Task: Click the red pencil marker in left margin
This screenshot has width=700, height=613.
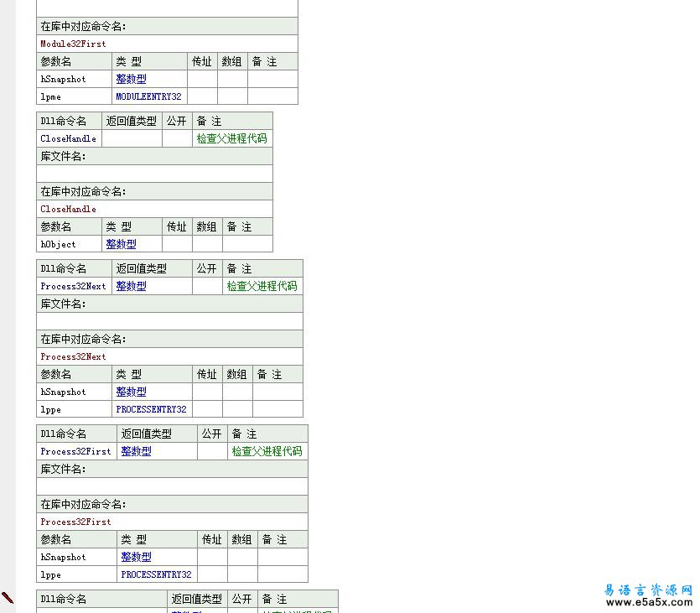Action: [8, 597]
